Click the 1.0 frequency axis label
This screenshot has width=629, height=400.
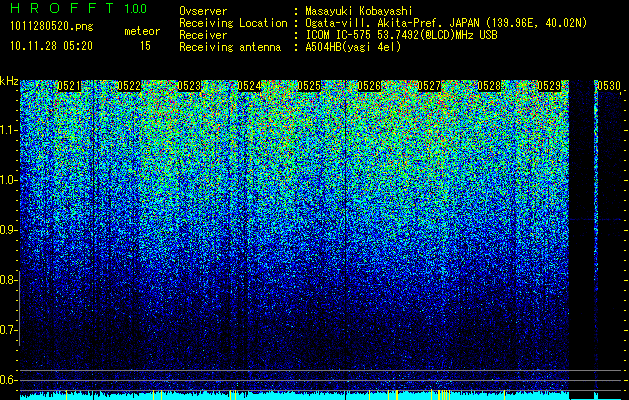[x=9, y=181]
